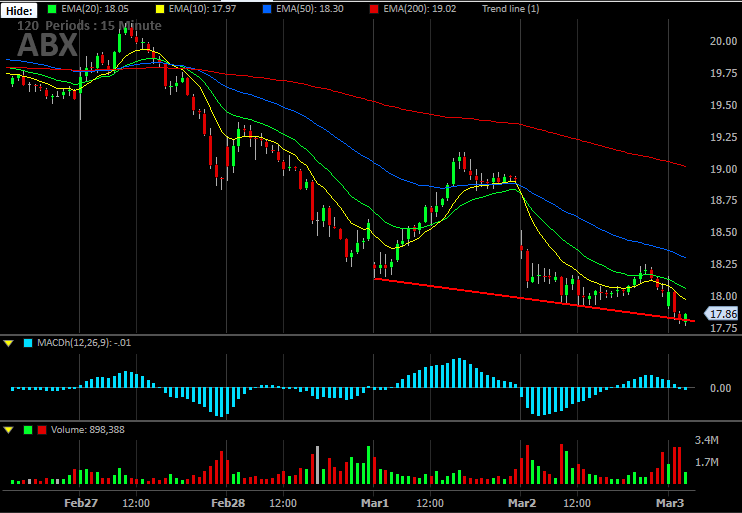742x513 pixels.
Task: Click the Trend line (1) legend entry
Action: coord(511,9)
